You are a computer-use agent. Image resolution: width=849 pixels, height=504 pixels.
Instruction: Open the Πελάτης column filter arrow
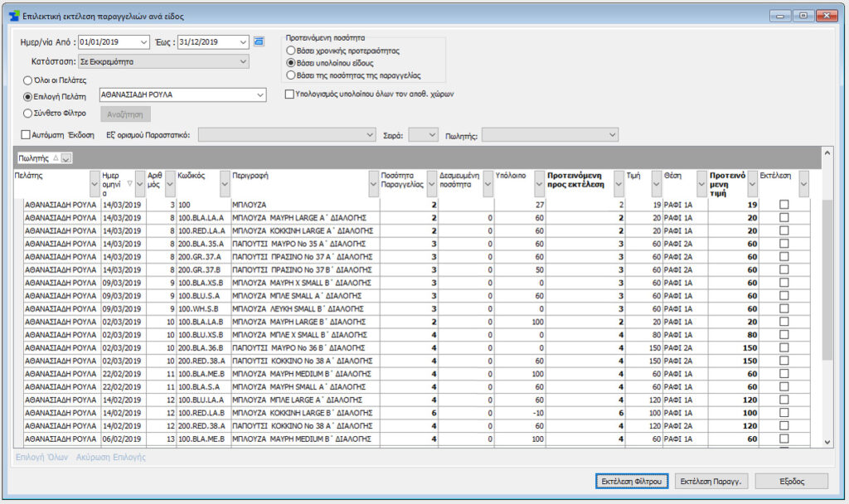[x=95, y=185]
